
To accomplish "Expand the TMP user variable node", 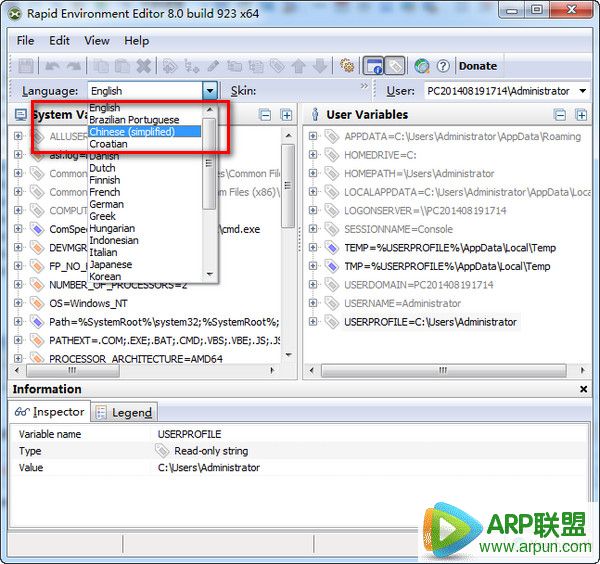I will coord(313,266).
